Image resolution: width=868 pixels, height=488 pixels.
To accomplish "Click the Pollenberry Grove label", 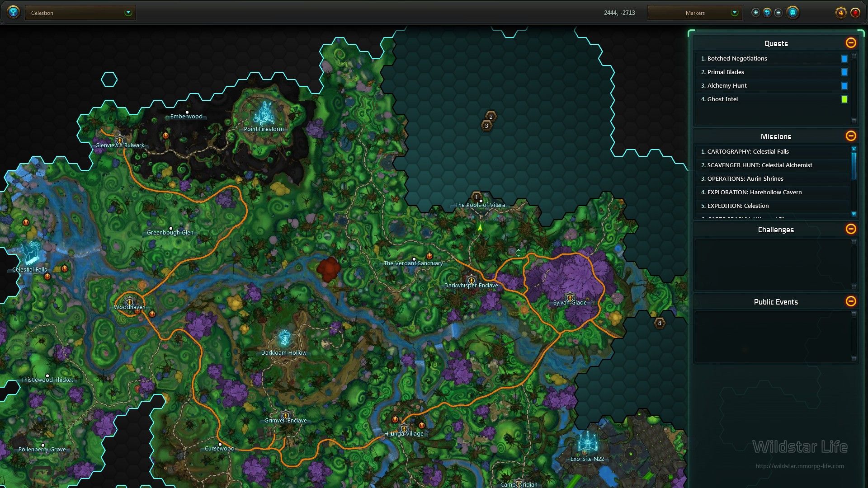I will pyautogui.click(x=42, y=450).
